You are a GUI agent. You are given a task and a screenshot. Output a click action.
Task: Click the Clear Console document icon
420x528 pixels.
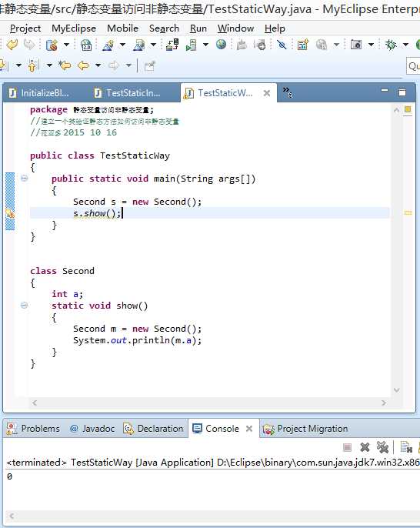pos(406,447)
